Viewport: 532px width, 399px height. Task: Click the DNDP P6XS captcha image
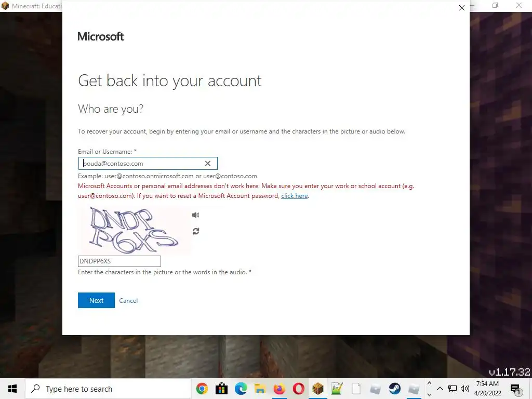click(134, 230)
